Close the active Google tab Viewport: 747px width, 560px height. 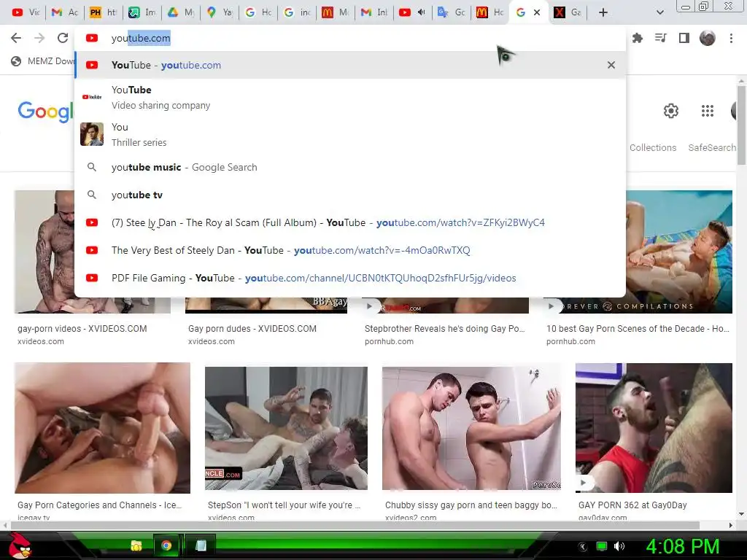coord(537,12)
